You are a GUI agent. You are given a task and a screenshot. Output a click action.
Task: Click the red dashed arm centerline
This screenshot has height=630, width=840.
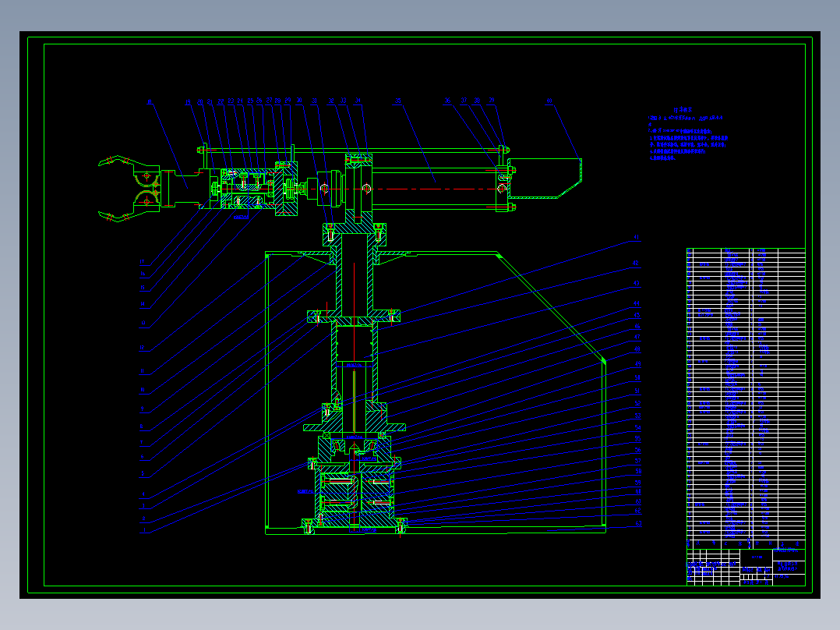[407, 189]
